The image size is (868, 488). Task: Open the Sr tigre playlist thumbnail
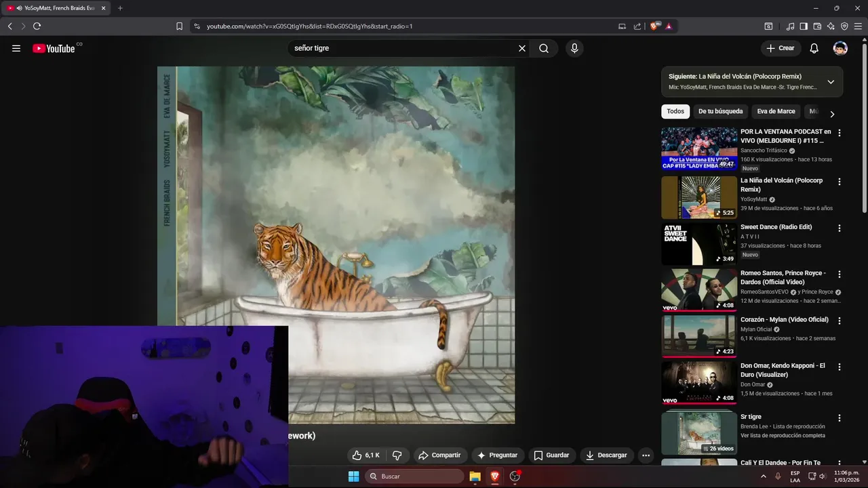(x=699, y=432)
